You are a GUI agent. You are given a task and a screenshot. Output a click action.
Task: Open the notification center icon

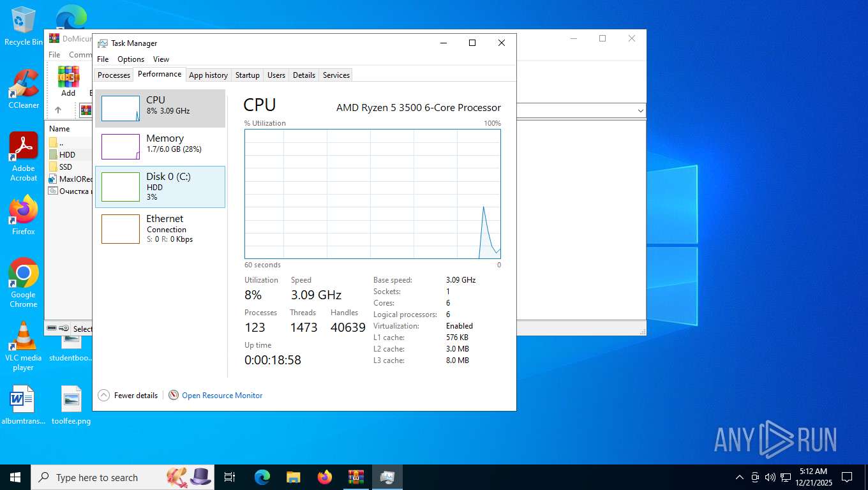847,477
